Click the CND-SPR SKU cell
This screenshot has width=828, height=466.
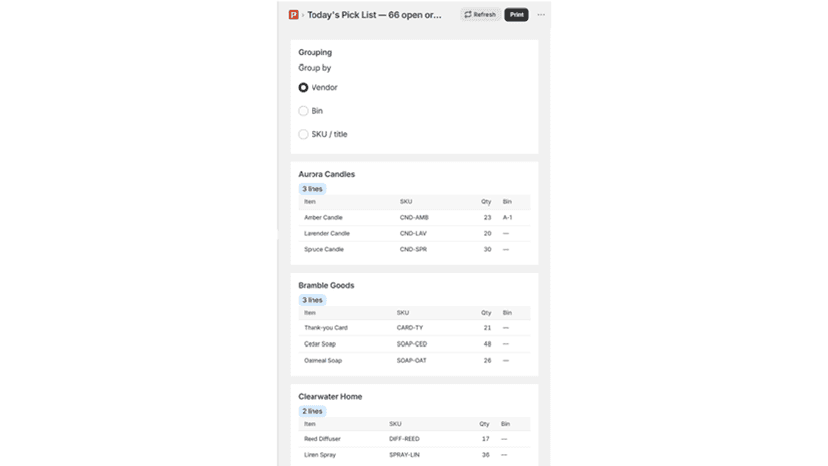coord(413,249)
